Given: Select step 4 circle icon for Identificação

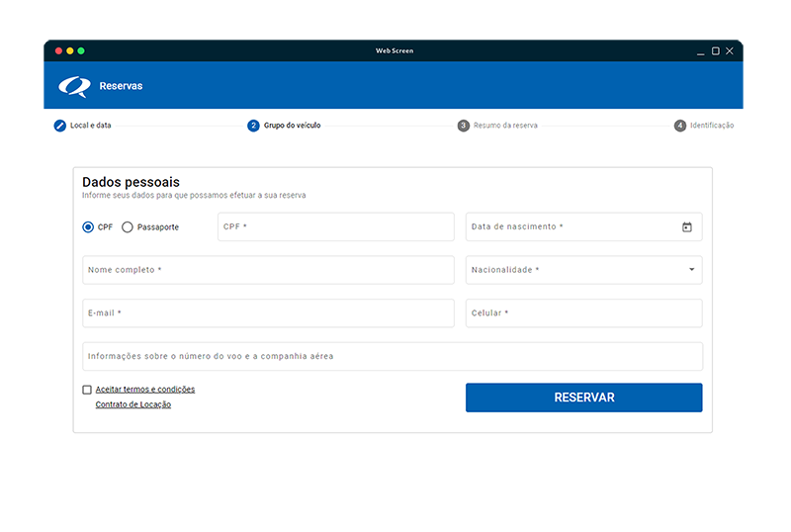Looking at the screenshot, I should pos(680,126).
